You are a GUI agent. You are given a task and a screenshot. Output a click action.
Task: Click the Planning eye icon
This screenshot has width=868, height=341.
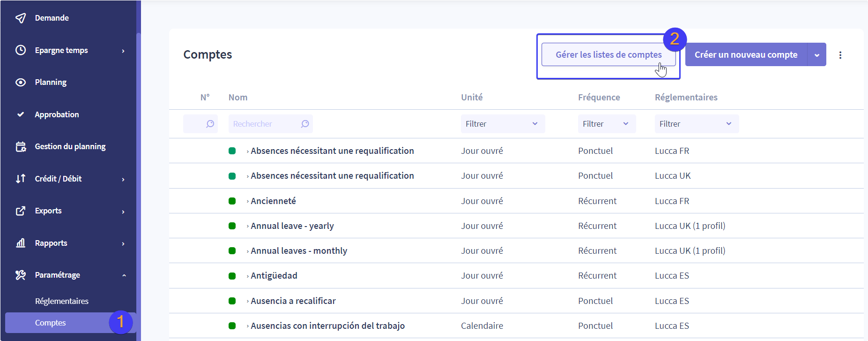click(21, 82)
